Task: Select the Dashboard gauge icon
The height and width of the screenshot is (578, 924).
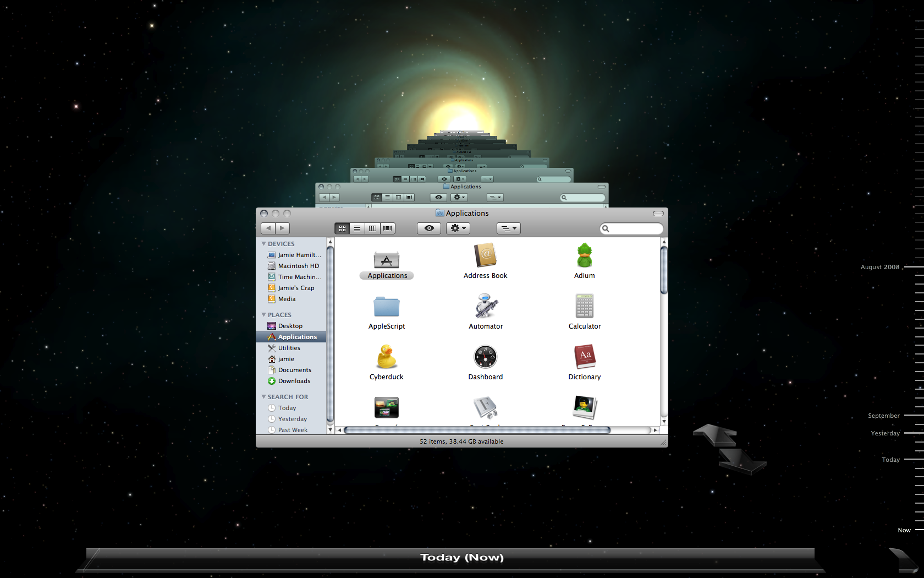Action: point(486,357)
